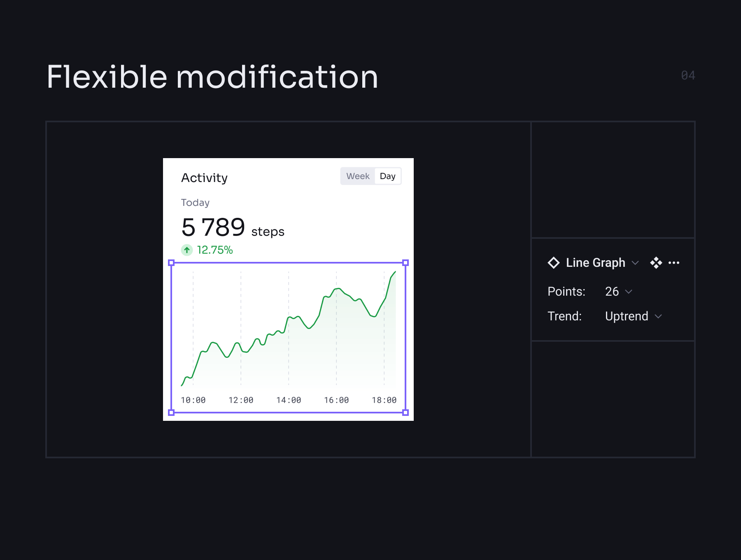Screen dimensions: 741x560
Task: Click the Activity card title
Action: pyautogui.click(x=204, y=178)
